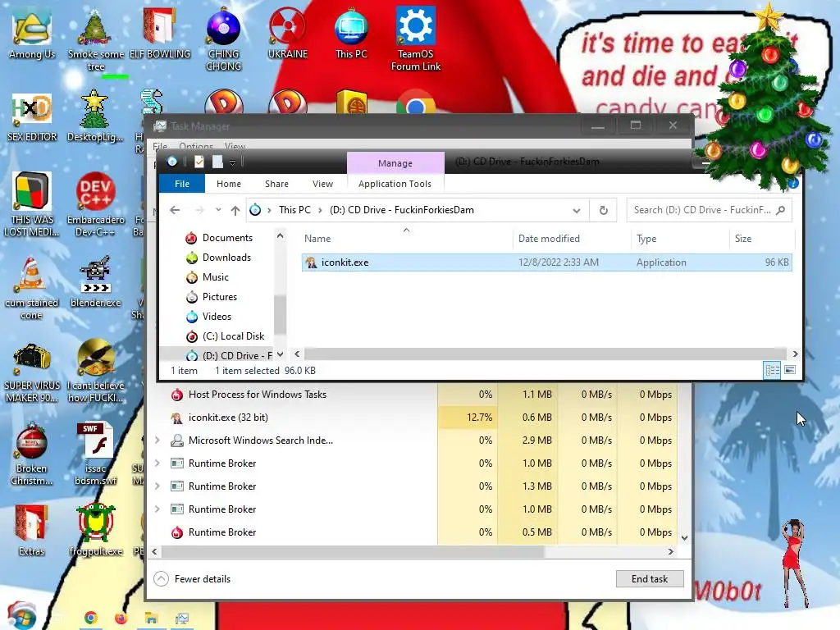Go back in Explorer navigation
Image resolution: width=840 pixels, height=630 pixels.
175,210
